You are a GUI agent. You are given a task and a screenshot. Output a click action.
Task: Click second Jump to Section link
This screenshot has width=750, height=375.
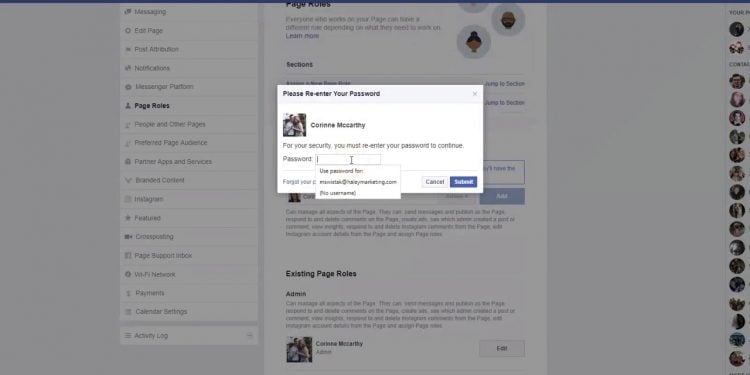click(505, 103)
